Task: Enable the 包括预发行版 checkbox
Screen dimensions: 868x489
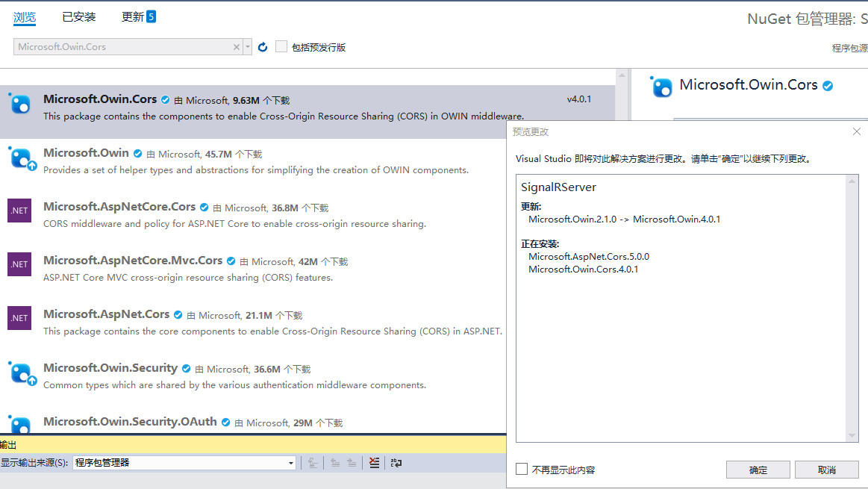Action: pyautogui.click(x=281, y=46)
